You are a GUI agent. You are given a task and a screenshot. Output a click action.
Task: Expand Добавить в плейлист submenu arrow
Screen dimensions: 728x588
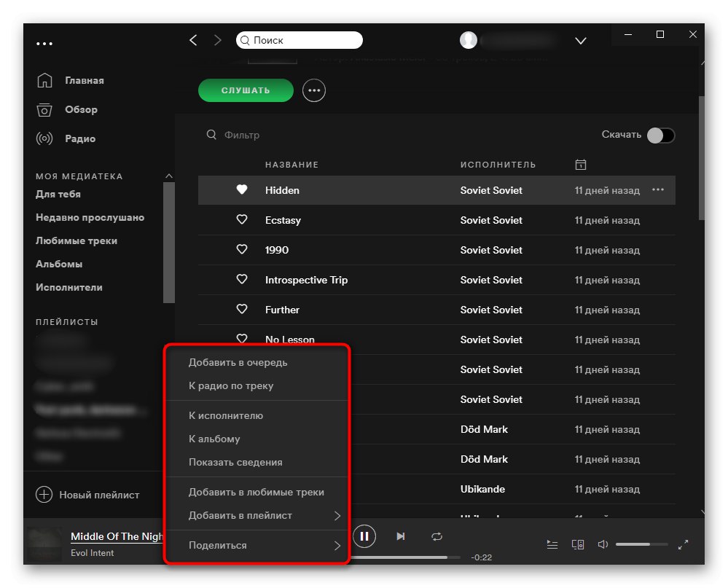tap(337, 516)
